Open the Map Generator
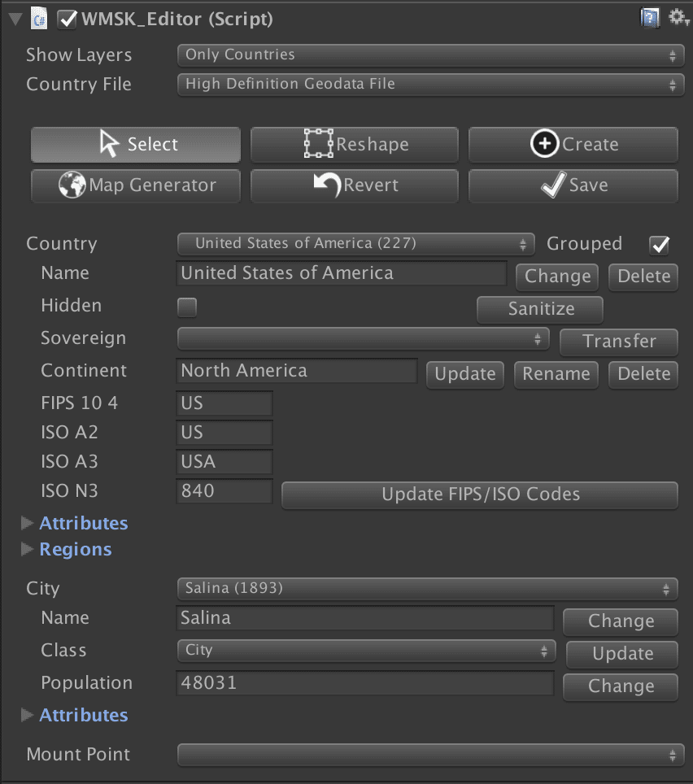 click(x=136, y=185)
